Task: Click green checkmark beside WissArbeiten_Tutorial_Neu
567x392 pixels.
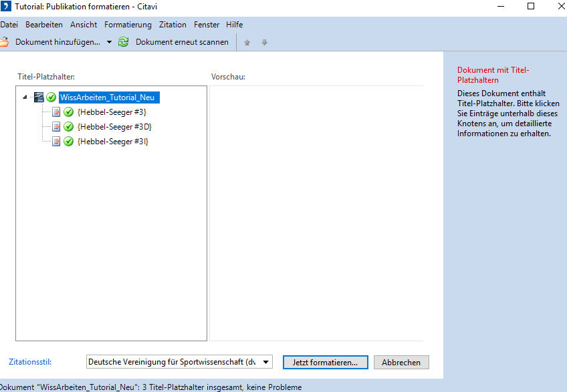Action: point(51,97)
